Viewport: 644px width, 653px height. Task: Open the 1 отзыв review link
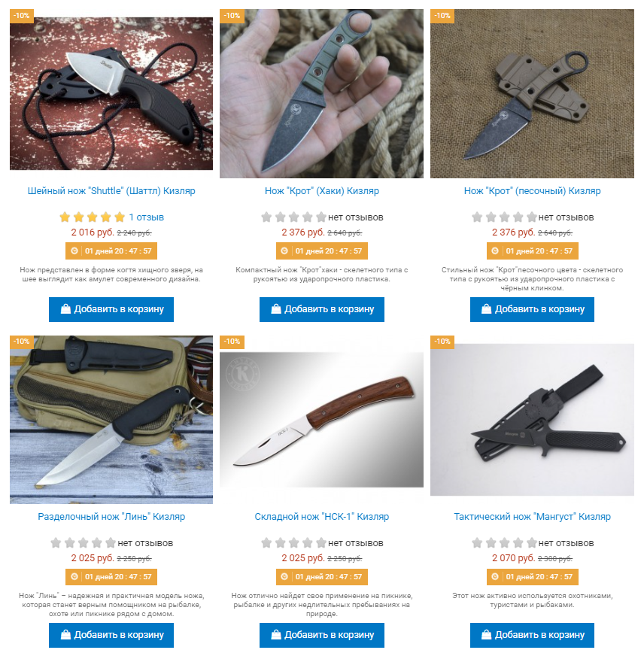pos(146,217)
